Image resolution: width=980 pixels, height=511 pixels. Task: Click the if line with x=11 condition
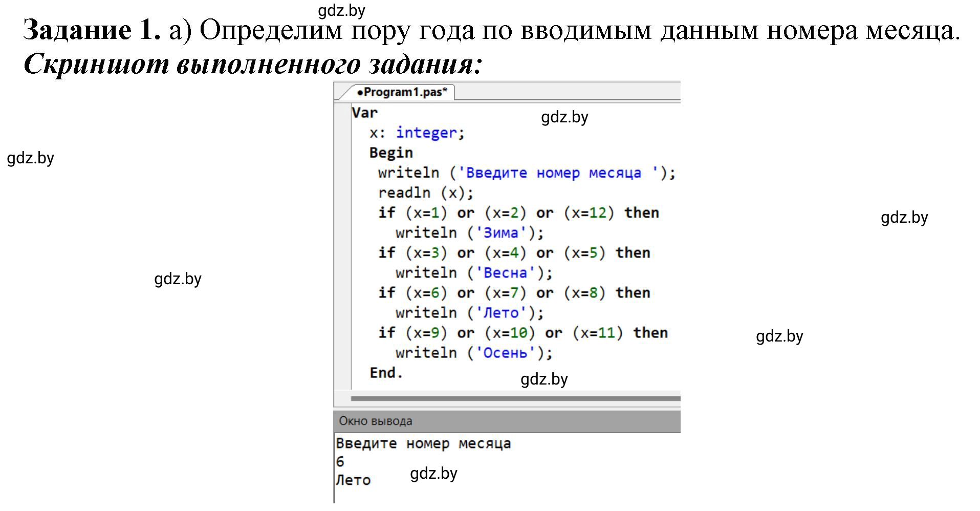(523, 332)
